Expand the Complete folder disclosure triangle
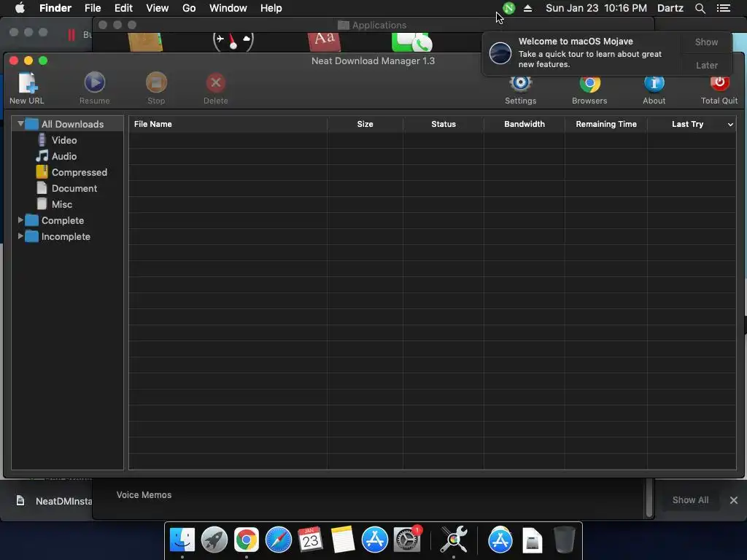This screenshot has width=747, height=560. click(x=20, y=220)
